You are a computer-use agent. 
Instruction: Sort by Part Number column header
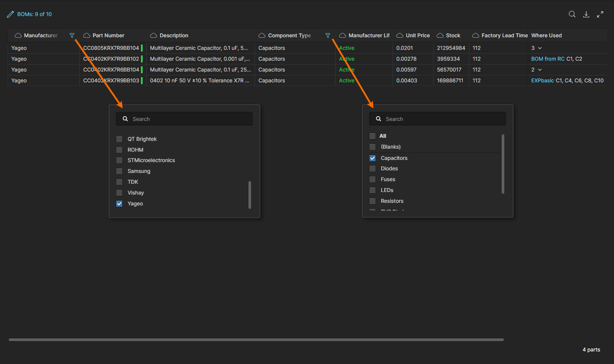108,36
